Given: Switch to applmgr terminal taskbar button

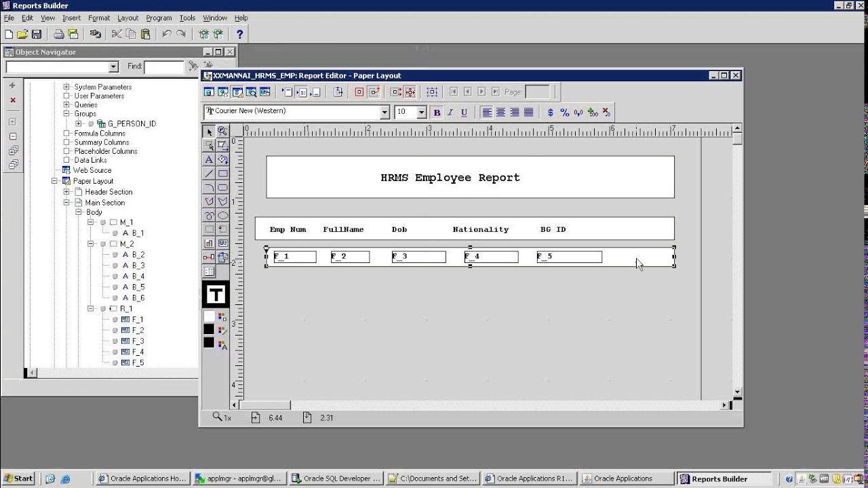Looking at the screenshot, I should [x=239, y=479].
